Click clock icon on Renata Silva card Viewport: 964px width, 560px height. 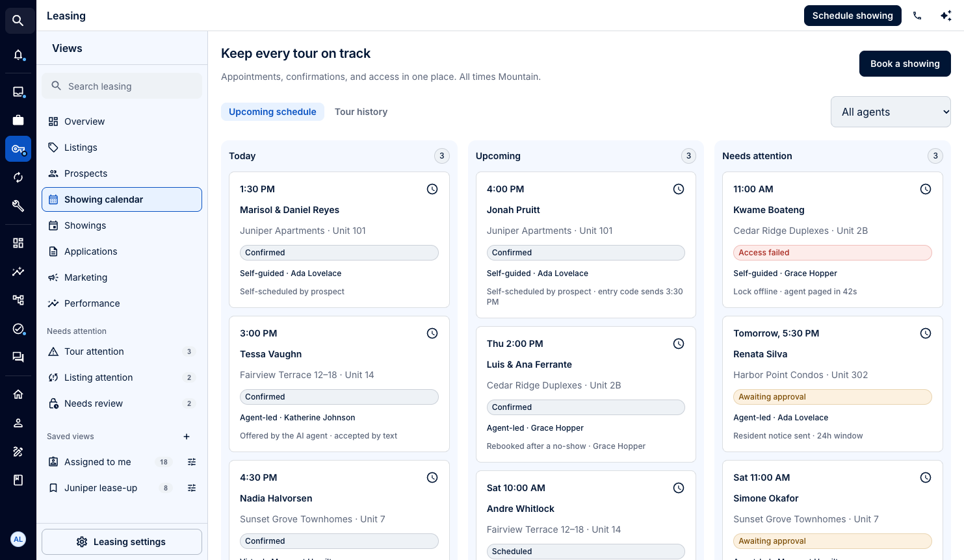[x=926, y=333]
